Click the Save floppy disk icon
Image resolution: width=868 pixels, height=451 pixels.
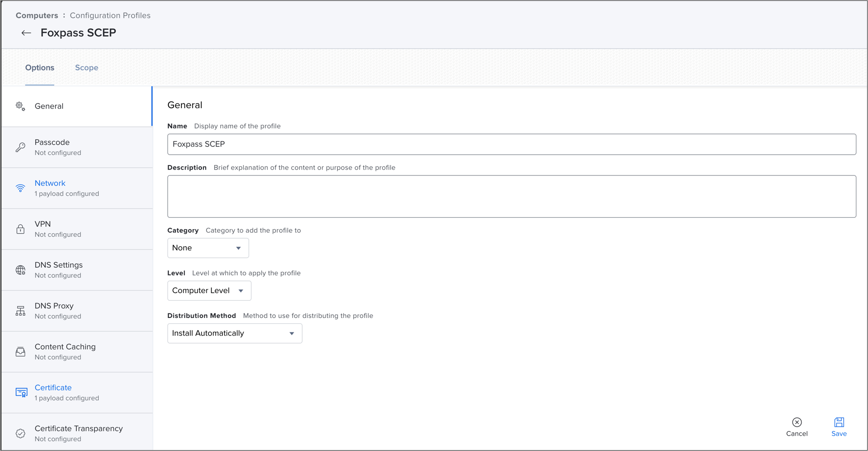[x=839, y=422]
